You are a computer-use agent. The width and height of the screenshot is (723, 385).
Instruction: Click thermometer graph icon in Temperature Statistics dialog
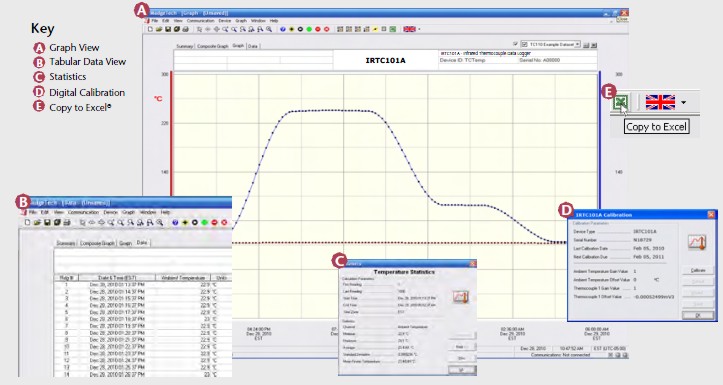[460, 297]
